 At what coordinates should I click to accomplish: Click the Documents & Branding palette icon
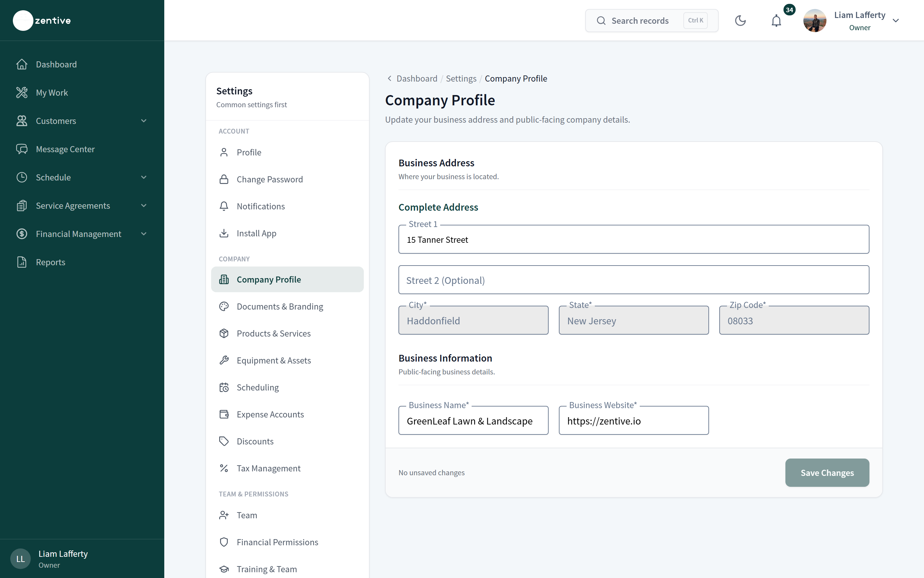[x=224, y=307]
